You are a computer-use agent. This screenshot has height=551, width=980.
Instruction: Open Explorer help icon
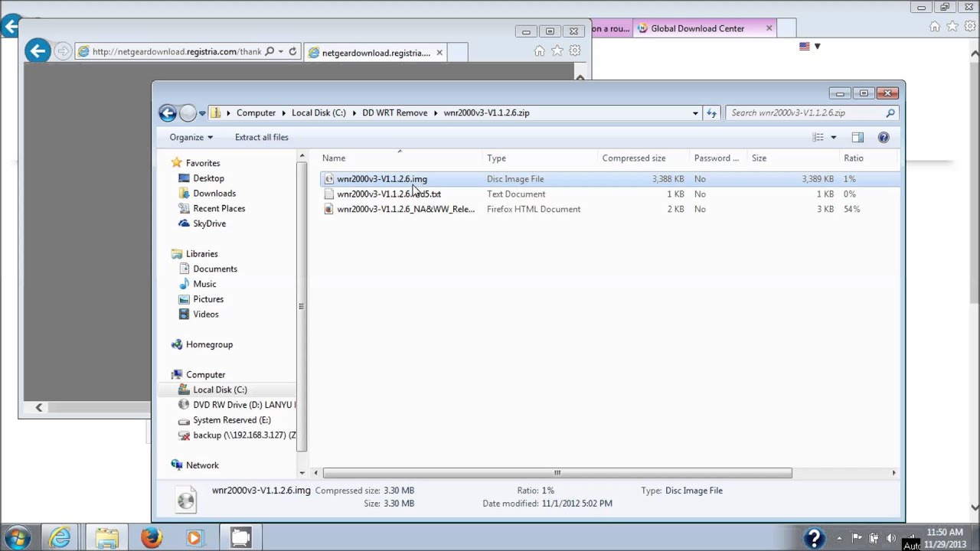[884, 137]
